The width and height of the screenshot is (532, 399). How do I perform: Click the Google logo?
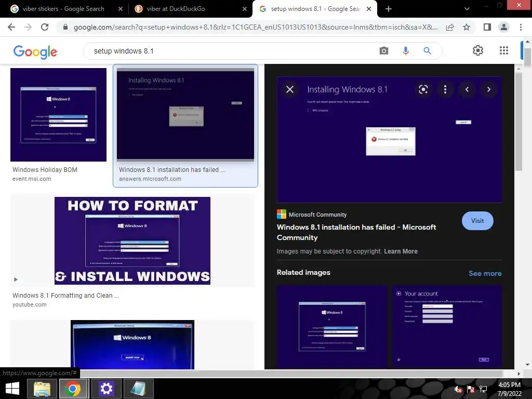point(35,51)
